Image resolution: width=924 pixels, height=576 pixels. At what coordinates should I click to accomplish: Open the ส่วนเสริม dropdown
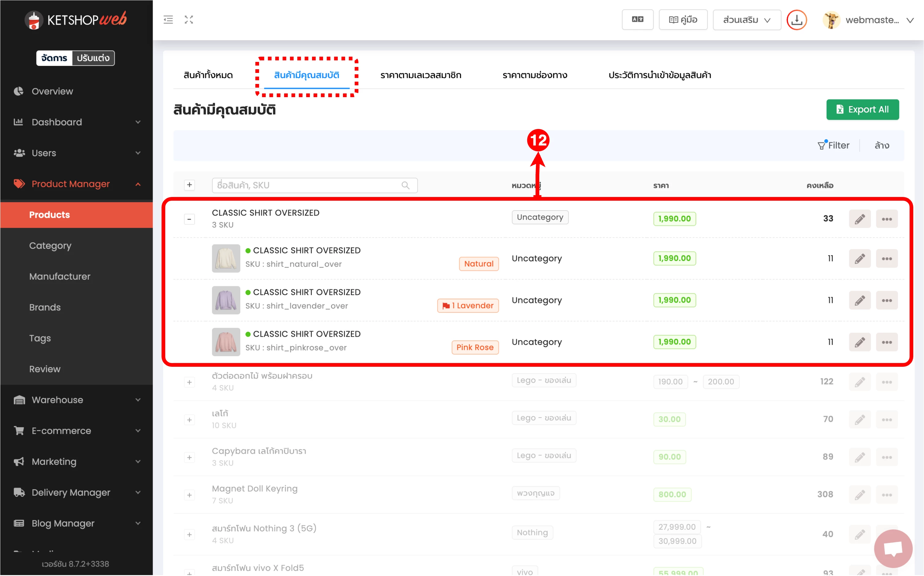point(746,20)
